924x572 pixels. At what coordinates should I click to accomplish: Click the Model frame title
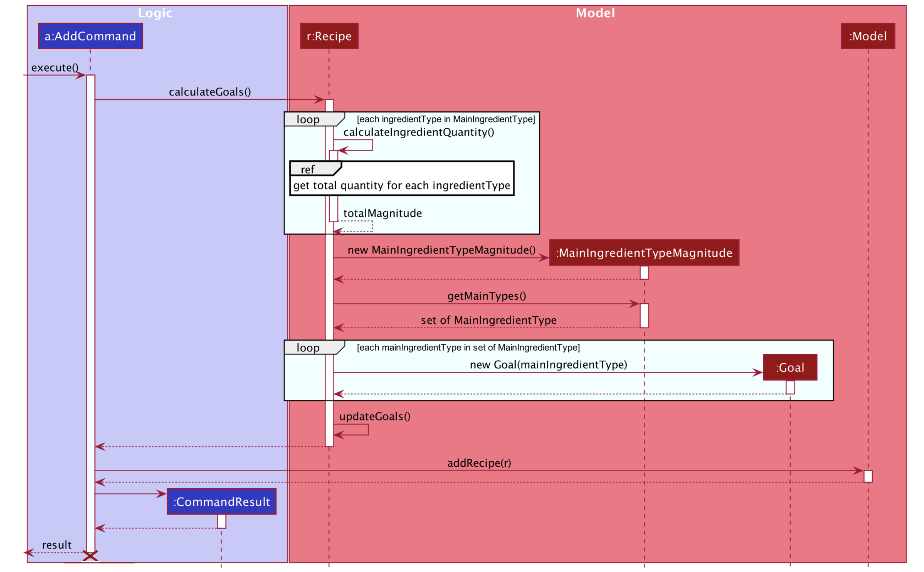click(x=595, y=13)
